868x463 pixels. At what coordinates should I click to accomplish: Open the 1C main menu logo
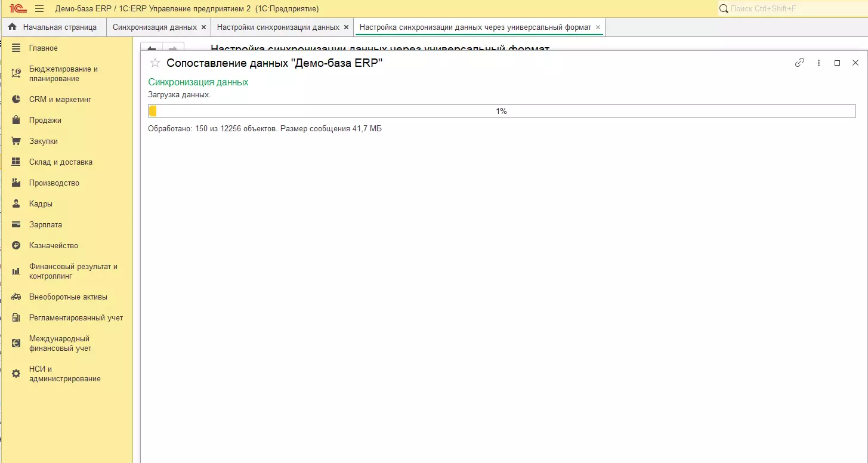(x=18, y=8)
